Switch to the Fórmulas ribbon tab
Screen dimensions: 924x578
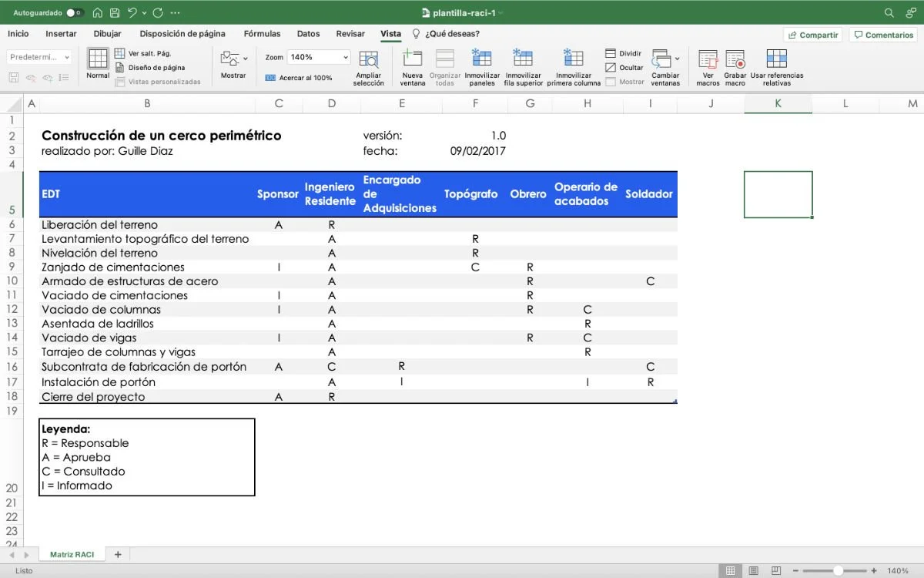[x=262, y=34]
